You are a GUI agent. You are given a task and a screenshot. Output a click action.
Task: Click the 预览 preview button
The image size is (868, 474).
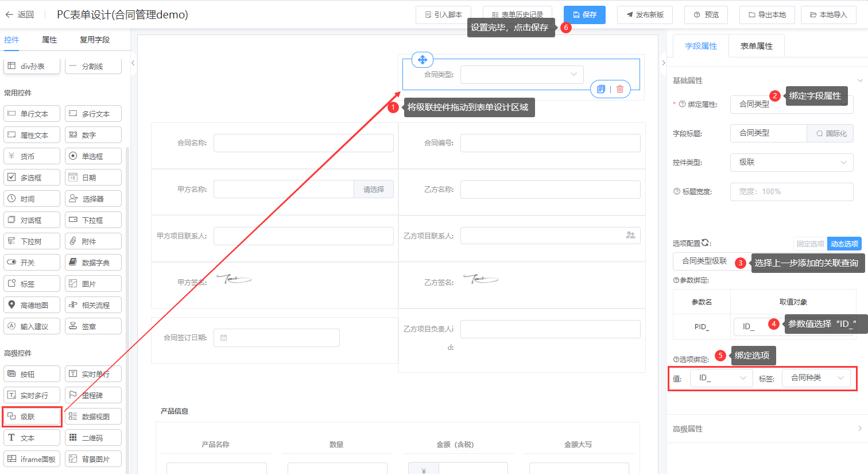(706, 15)
